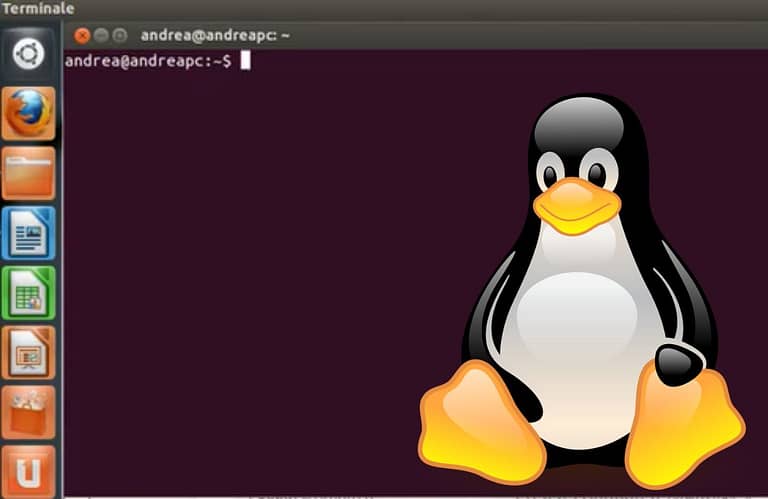Launch LibreOffice Impress presentation icon
Image resolution: width=768 pixels, height=499 pixels.
(x=28, y=353)
